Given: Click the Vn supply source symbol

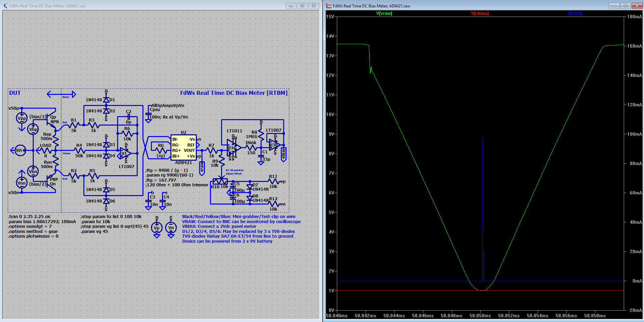Looking at the screenshot, I should pyautogui.click(x=171, y=228).
